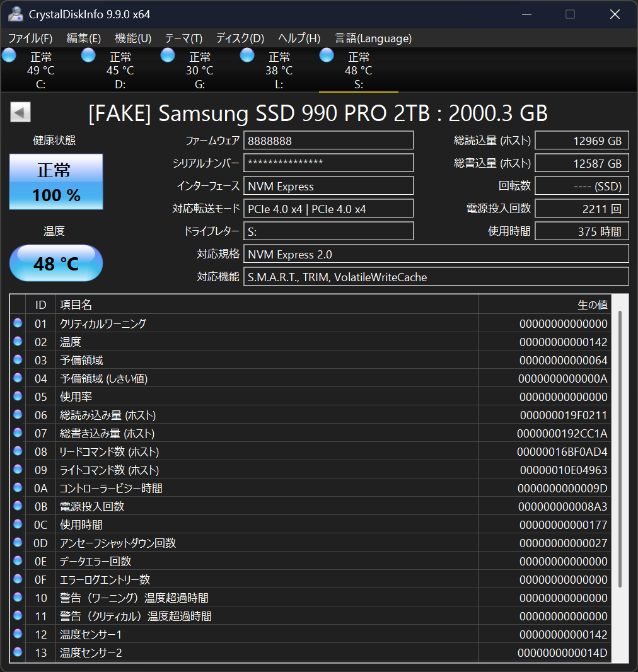Click the status dot for コントローラービジー時間
Viewport: 638px width, 672px height.
[18, 488]
